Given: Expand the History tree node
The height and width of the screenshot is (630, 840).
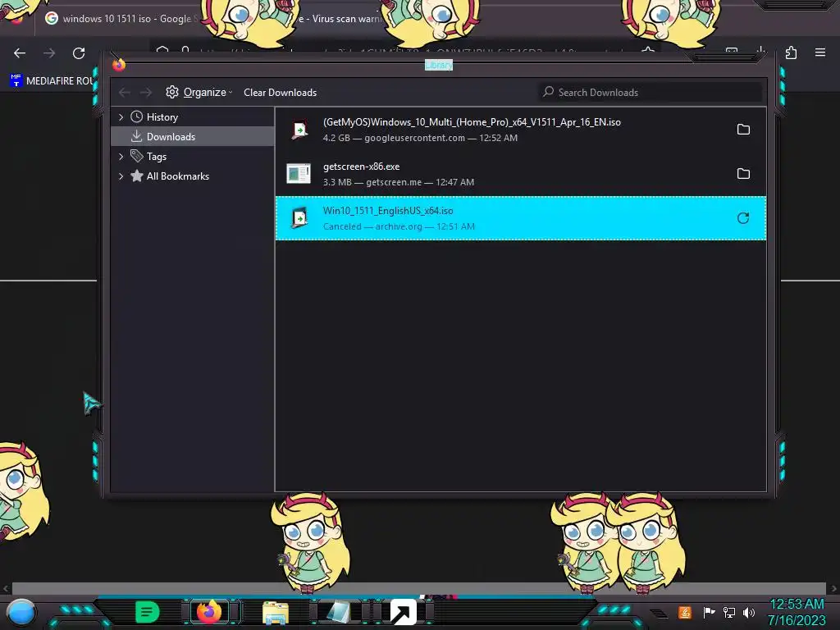Looking at the screenshot, I should click(x=121, y=116).
